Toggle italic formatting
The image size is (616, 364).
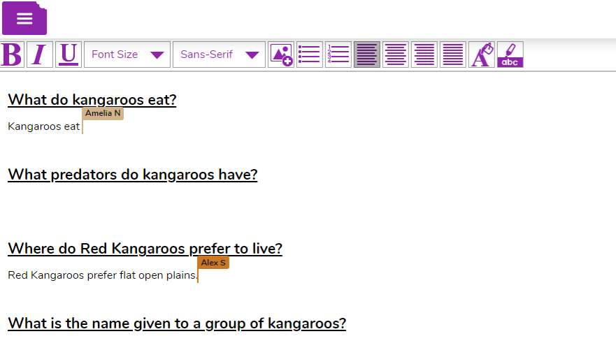[40, 54]
